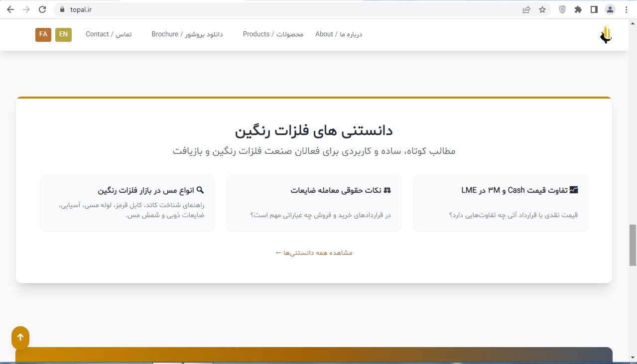
Task: Open the Products / محصولات menu item
Action: coord(273,34)
